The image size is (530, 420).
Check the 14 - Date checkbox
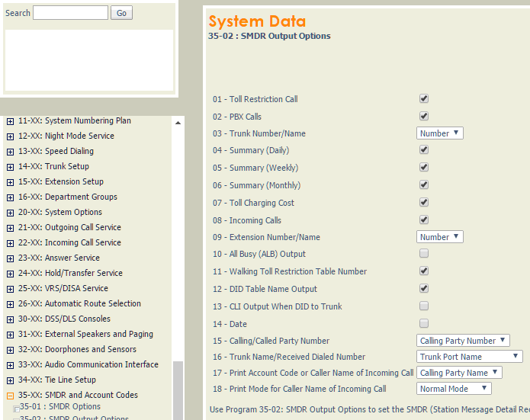click(424, 323)
